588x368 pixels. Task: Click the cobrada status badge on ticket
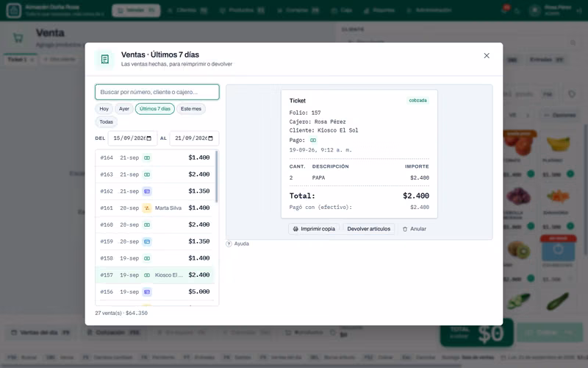point(417,101)
